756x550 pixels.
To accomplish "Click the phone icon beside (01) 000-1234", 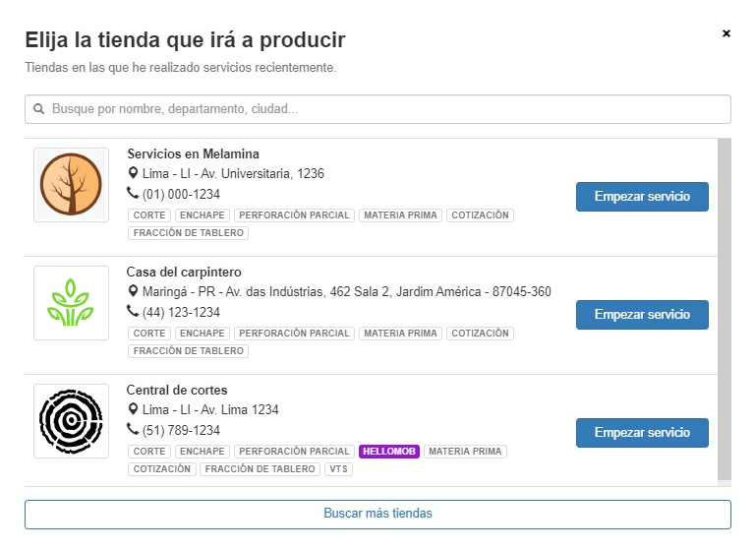I will (x=133, y=194).
